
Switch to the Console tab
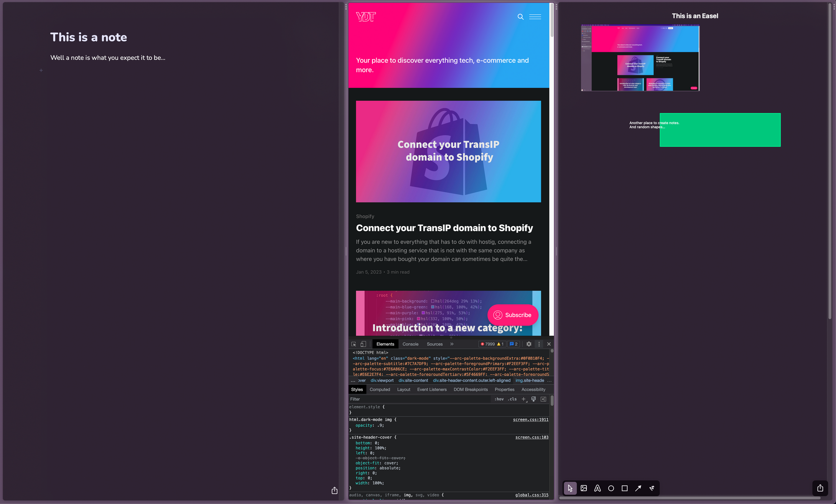[410, 344]
